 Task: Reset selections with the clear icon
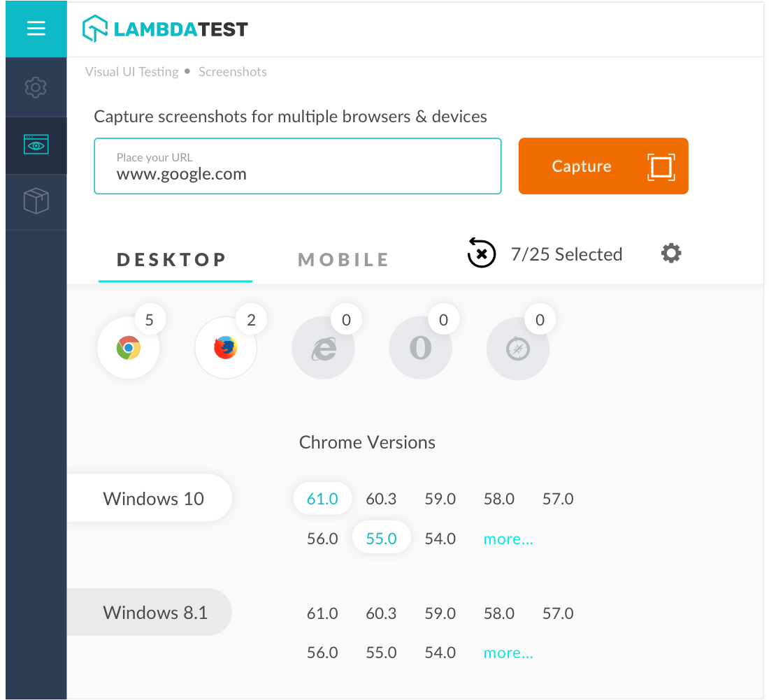[x=482, y=254]
